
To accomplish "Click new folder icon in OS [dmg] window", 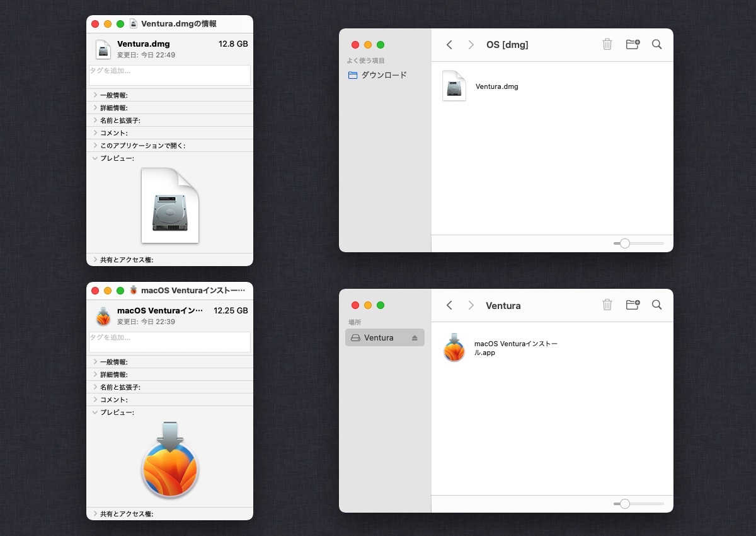I will click(633, 44).
